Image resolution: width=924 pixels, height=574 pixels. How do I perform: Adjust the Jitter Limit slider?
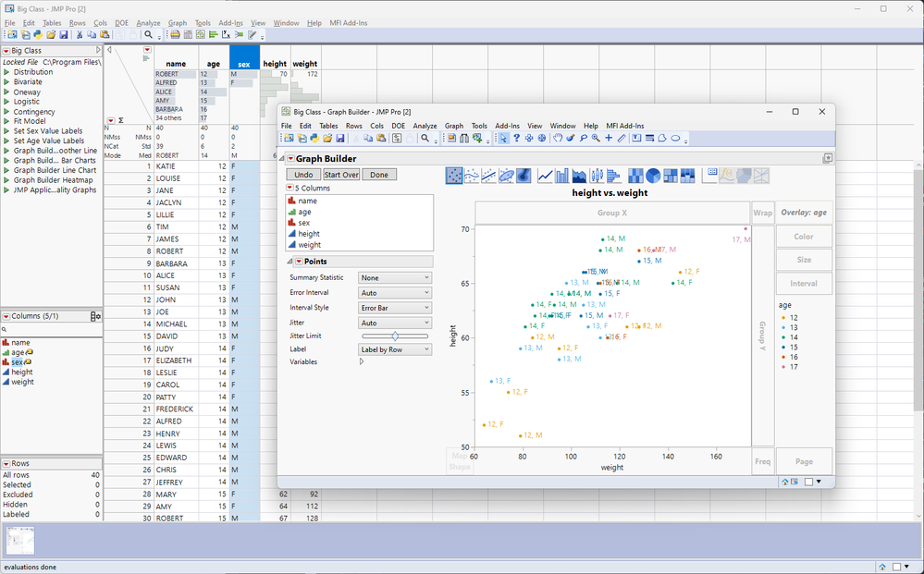pyautogui.click(x=395, y=336)
